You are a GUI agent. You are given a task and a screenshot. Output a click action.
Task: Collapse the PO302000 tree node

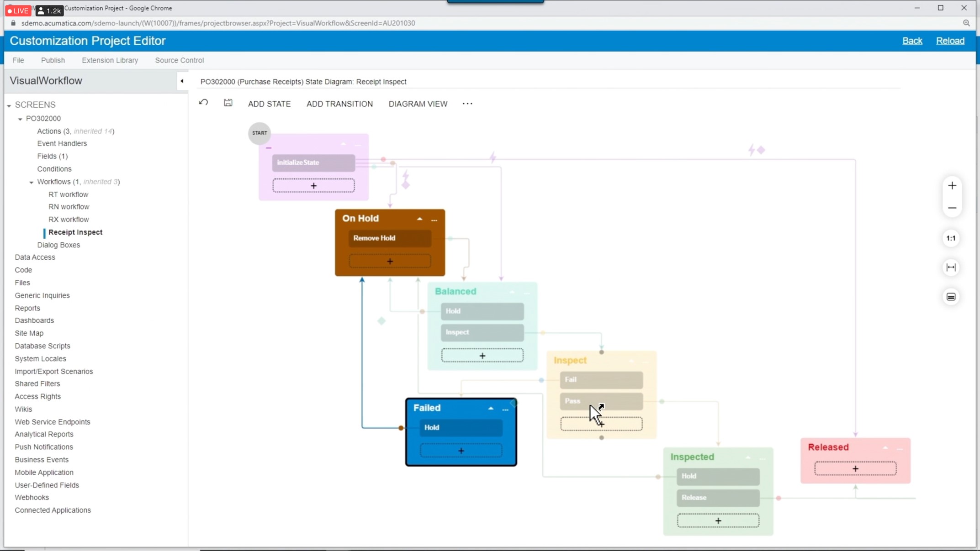(20, 119)
